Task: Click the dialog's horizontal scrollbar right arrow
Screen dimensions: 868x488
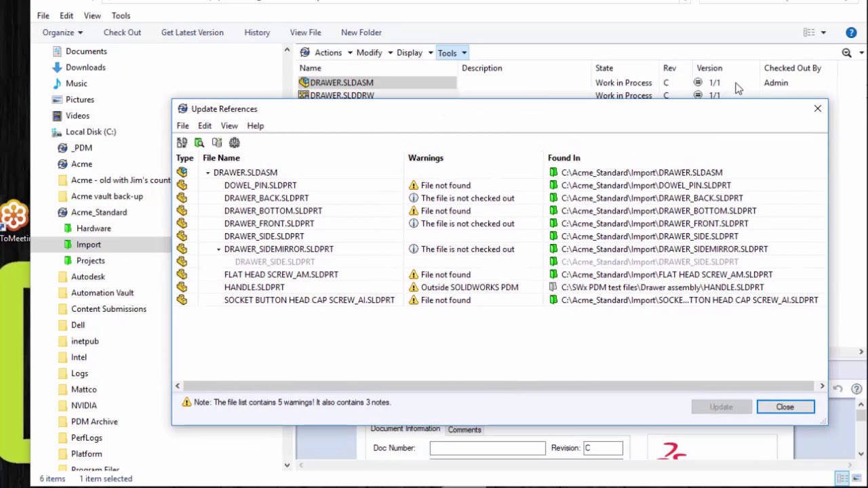Action: point(822,386)
